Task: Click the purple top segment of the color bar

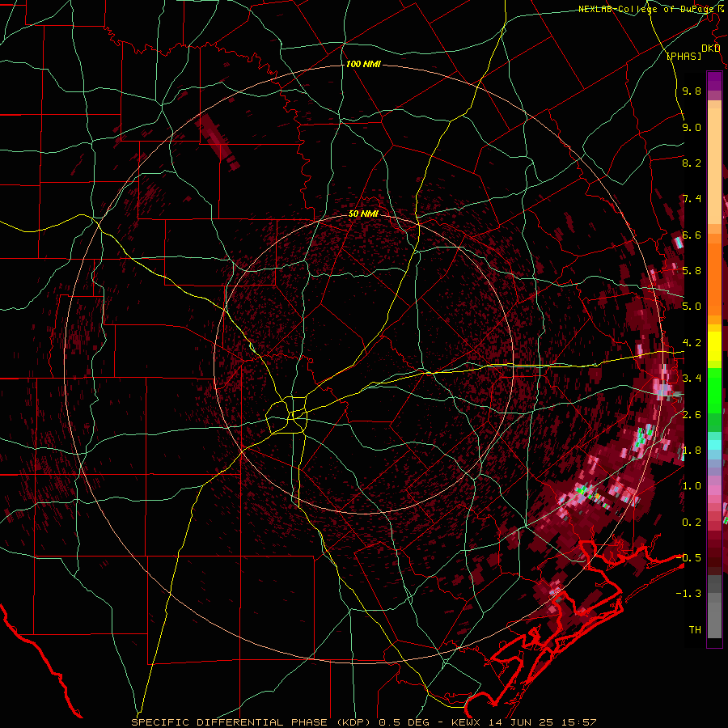Action: (714, 81)
